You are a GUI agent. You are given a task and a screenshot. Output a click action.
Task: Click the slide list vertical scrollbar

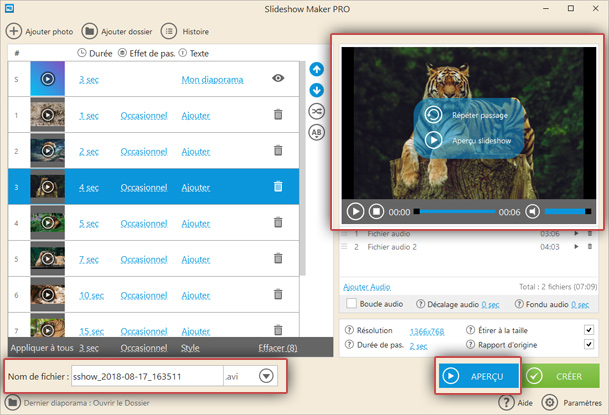[303, 168]
